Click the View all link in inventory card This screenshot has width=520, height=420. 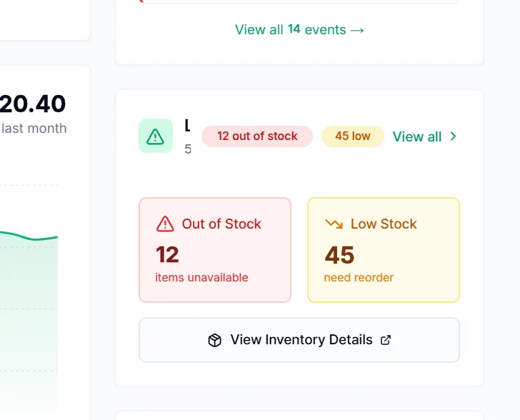417,136
